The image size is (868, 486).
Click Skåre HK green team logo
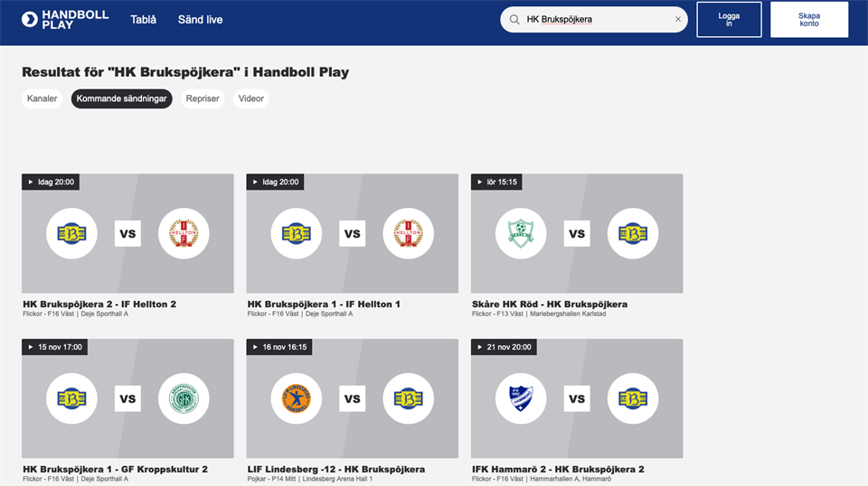pyautogui.click(x=521, y=234)
